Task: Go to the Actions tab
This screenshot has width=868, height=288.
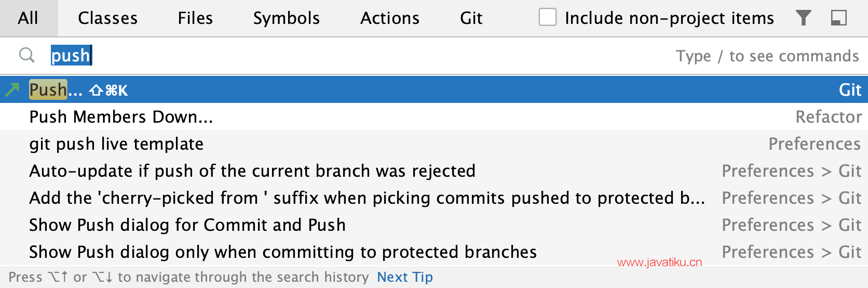Action: click(390, 18)
